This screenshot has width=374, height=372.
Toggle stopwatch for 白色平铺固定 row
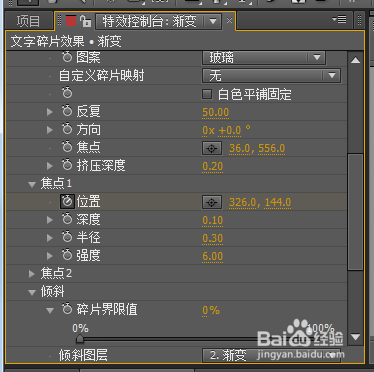[67, 93]
